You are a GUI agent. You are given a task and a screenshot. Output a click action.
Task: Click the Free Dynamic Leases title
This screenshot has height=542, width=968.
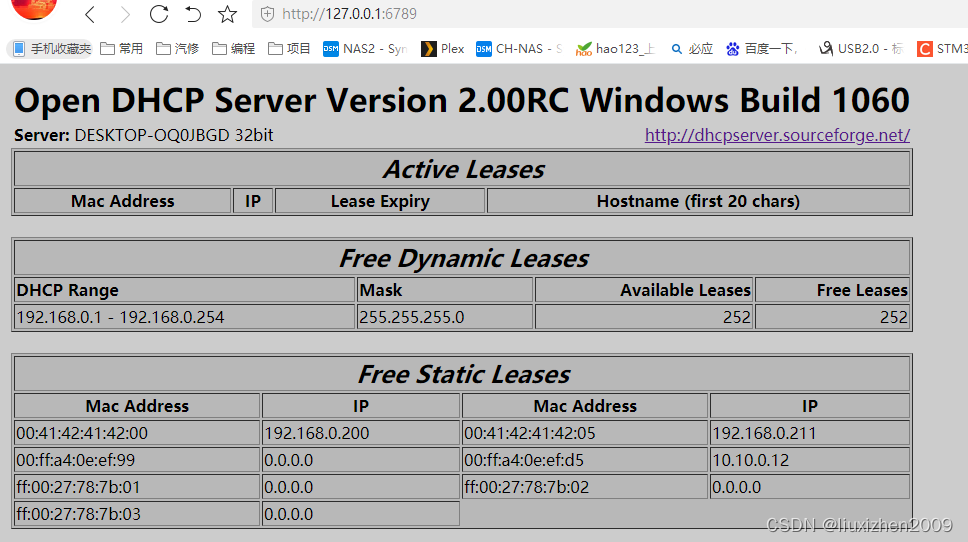tap(462, 258)
